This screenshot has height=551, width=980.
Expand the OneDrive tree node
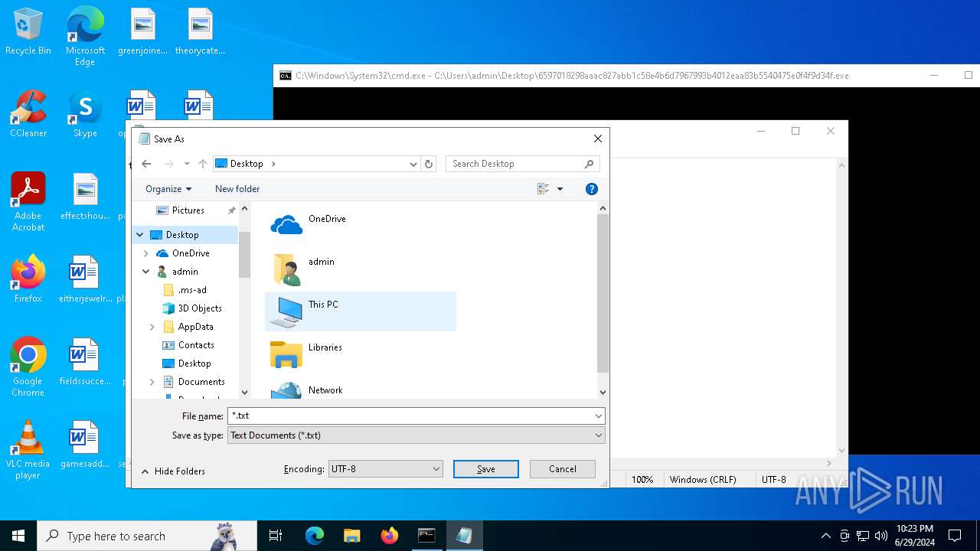(145, 253)
